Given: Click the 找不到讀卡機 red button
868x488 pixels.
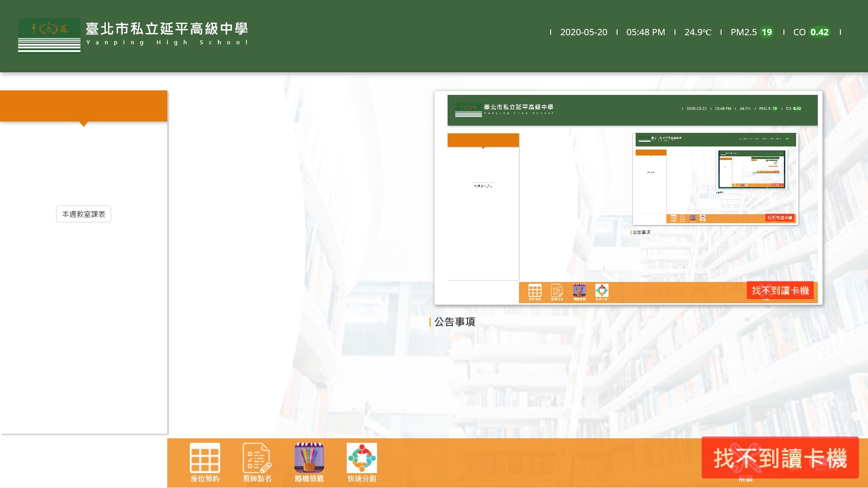Looking at the screenshot, I should pyautogui.click(x=780, y=458).
